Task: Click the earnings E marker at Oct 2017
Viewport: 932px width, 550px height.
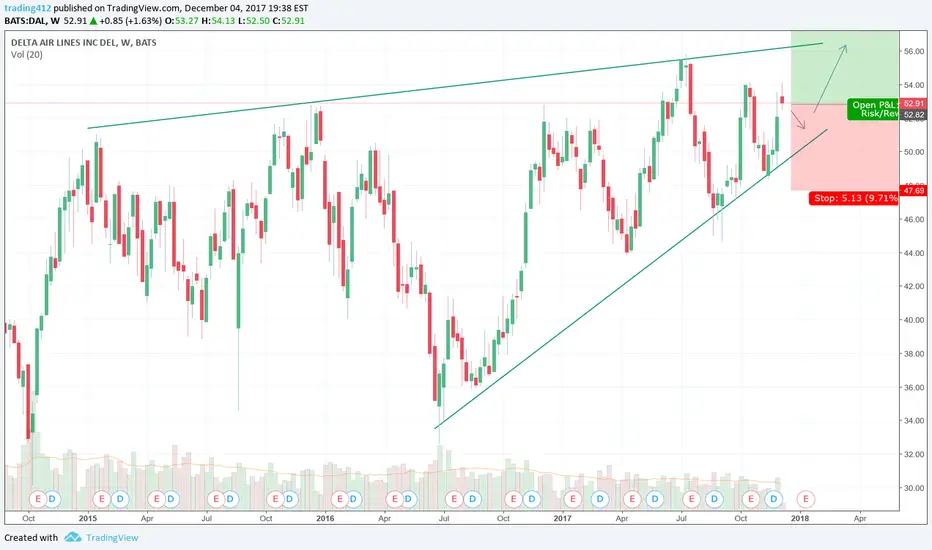Action: click(751, 499)
